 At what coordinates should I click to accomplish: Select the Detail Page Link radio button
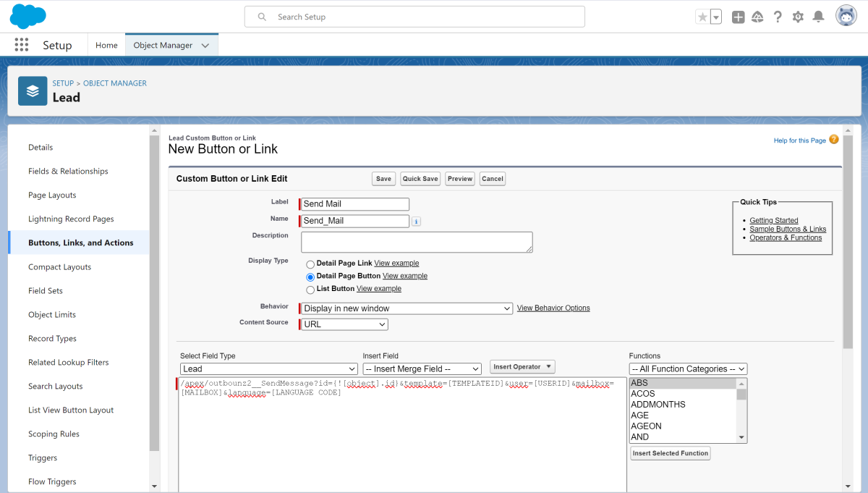point(310,264)
